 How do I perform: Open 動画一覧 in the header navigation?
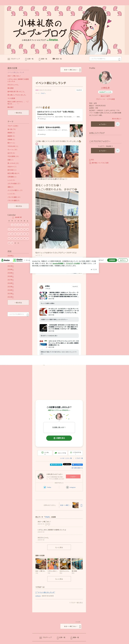pos(57,59)
